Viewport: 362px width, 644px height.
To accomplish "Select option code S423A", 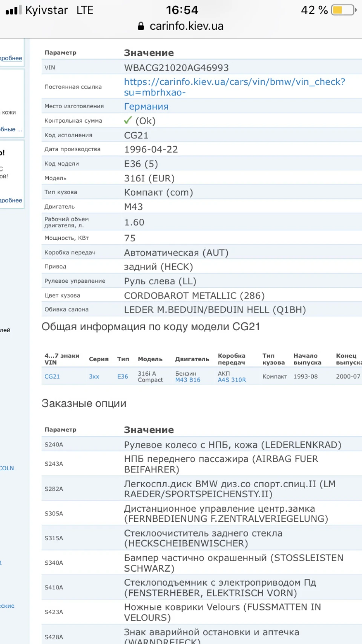I will [x=54, y=612].
